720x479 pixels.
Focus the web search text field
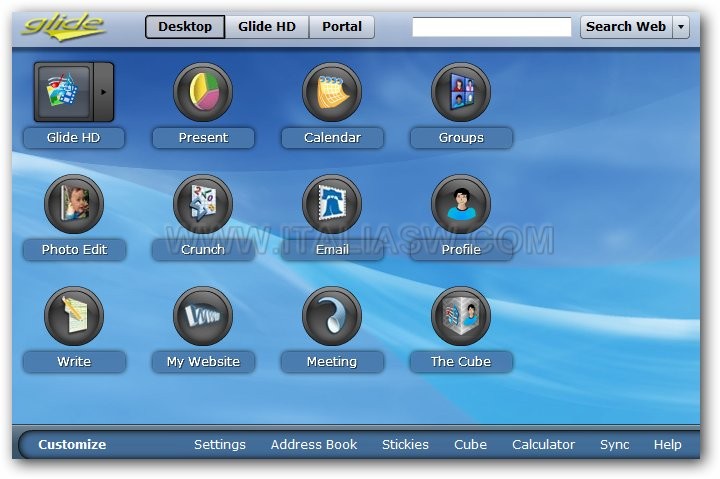point(492,27)
